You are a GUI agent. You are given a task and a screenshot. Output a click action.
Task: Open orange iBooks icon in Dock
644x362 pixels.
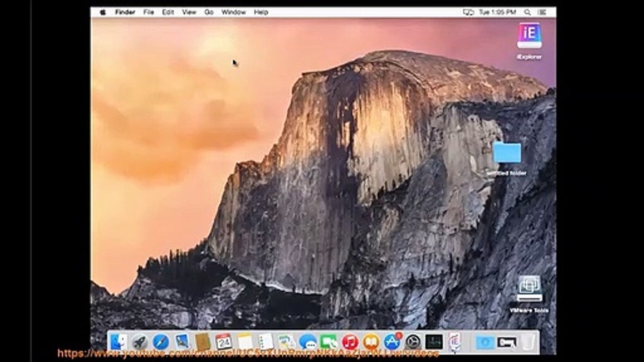(371, 342)
